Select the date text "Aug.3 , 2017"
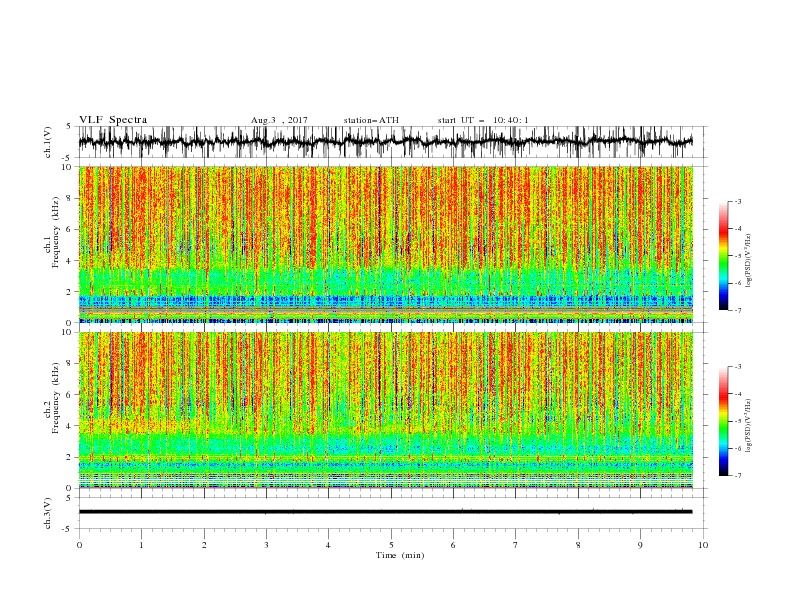792x612 pixels. pyautogui.click(x=279, y=120)
